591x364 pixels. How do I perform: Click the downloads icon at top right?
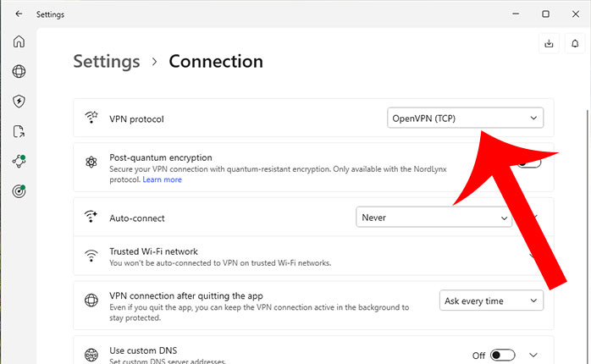tap(550, 43)
